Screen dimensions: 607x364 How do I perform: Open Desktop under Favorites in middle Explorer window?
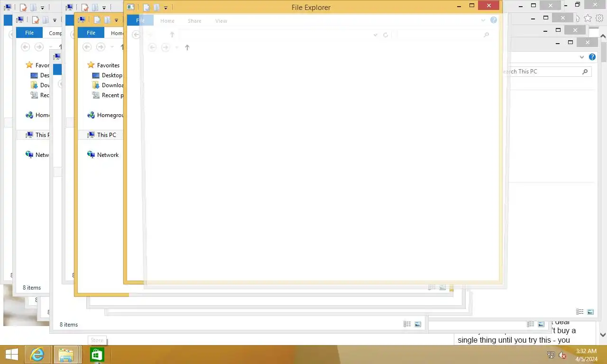click(x=108, y=75)
